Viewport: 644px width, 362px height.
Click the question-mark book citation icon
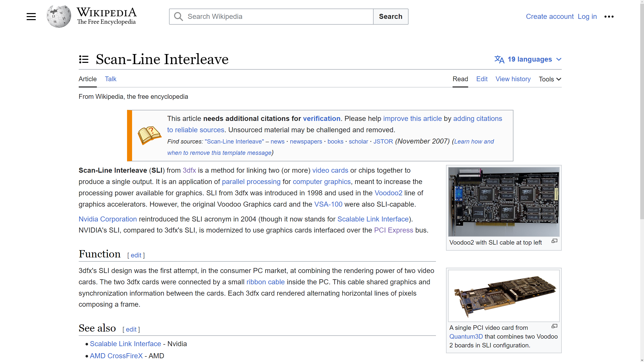[149, 135]
